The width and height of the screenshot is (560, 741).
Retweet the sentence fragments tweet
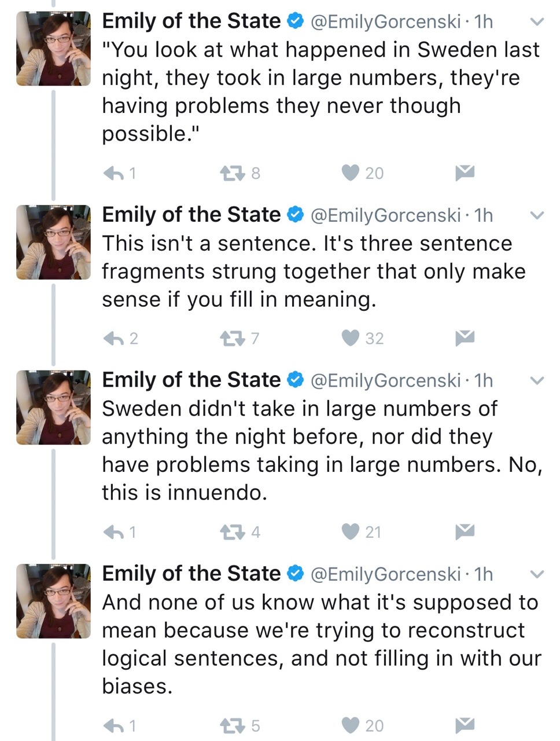(x=233, y=338)
